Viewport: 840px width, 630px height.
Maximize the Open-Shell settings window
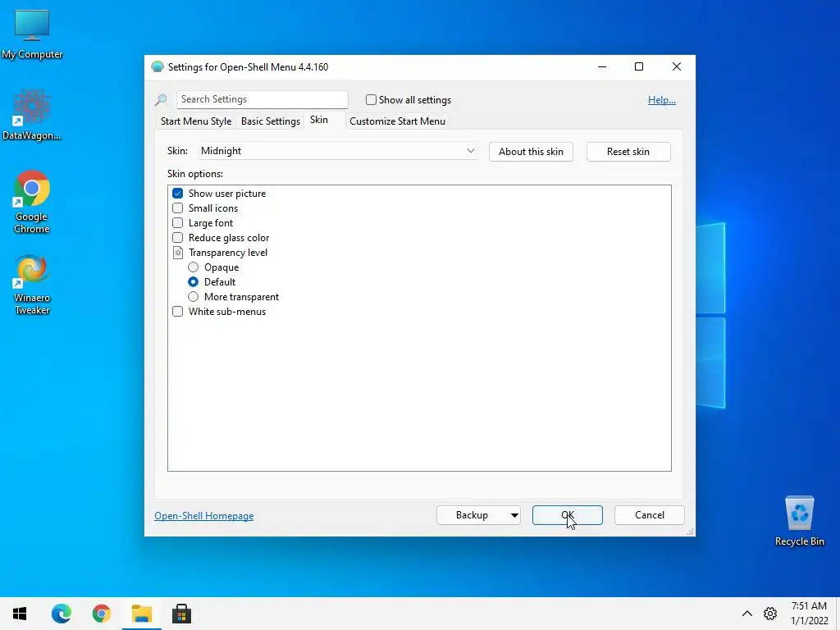point(638,66)
